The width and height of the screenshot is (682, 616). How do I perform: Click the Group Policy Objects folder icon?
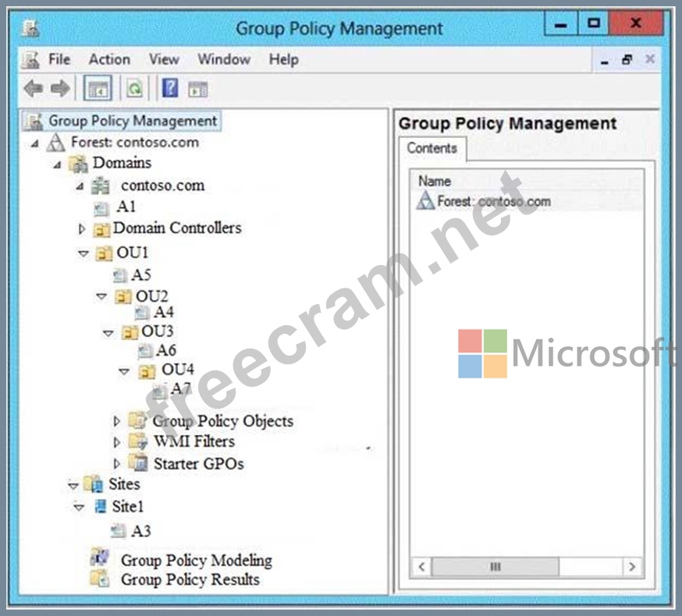137,420
